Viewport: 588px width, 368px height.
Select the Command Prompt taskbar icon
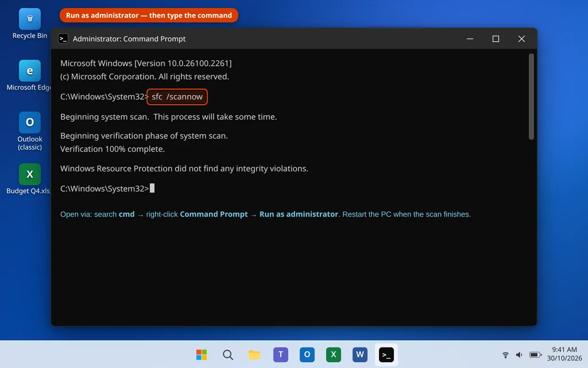click(x=386, y=354)
